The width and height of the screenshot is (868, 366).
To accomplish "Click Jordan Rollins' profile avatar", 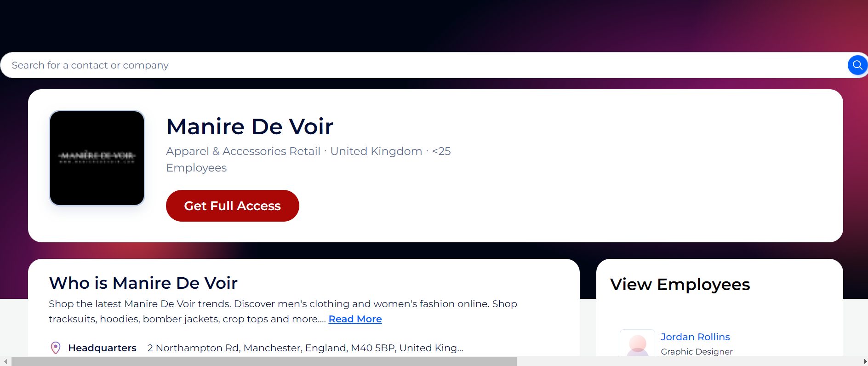I will [637, 343].
